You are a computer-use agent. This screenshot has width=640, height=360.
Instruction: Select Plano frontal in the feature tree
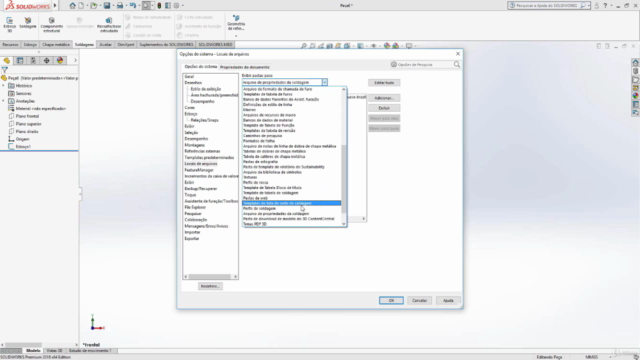[x=27, y=116]
